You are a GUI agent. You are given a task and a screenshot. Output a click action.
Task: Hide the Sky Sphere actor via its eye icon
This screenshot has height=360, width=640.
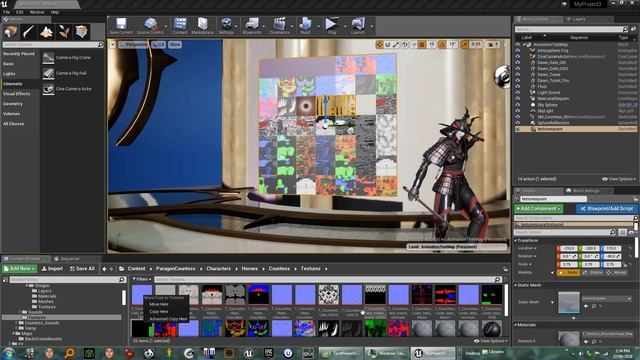click(518, 104)
